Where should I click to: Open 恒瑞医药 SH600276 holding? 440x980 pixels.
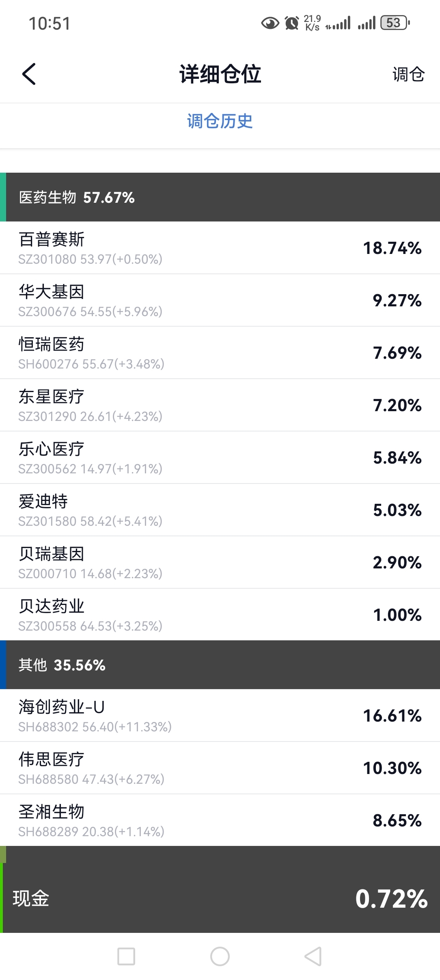[x=220, y=353]
